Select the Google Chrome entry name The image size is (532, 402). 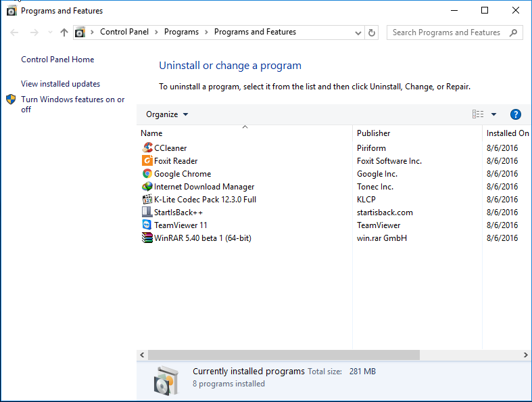click(183, 174)
